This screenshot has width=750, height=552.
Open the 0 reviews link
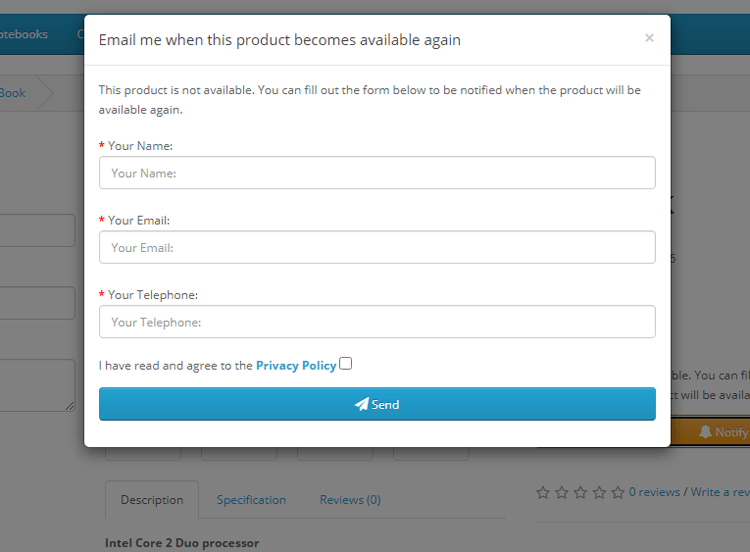654,492
